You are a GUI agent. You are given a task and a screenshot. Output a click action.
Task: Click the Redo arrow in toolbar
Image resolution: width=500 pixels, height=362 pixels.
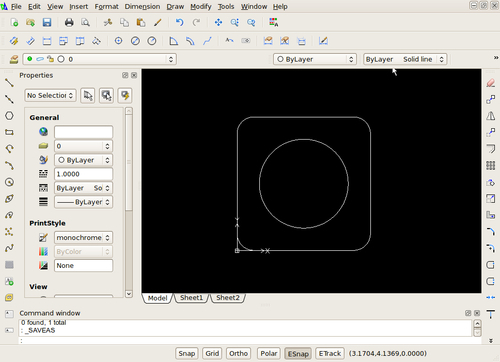196,22
